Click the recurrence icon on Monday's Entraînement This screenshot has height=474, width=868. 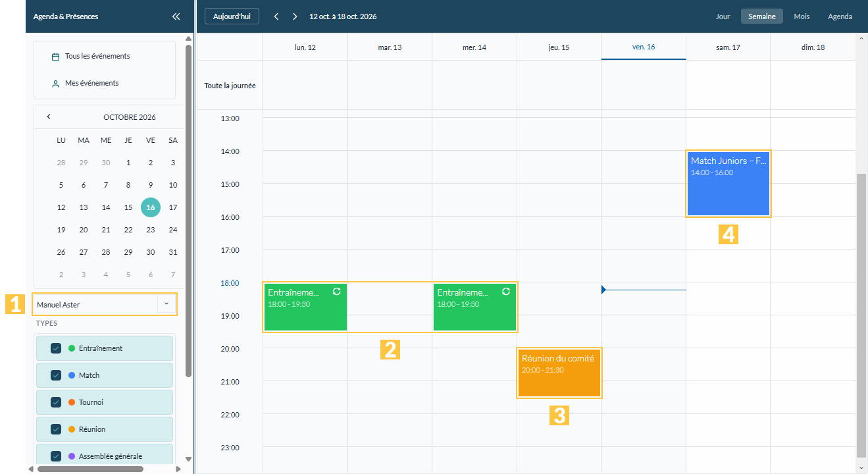click(337, 291)
